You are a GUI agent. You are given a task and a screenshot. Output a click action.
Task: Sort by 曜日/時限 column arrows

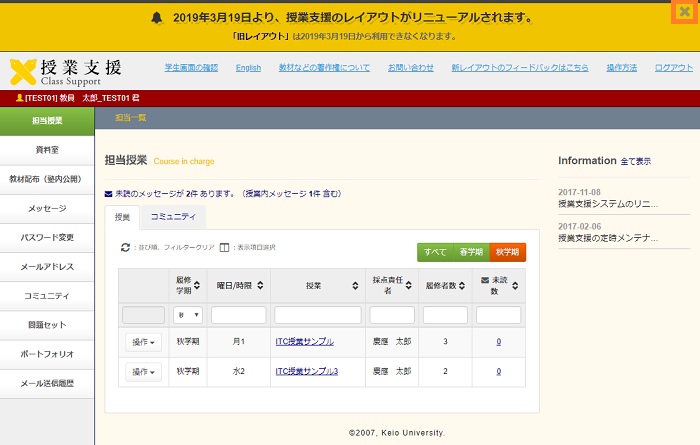pos(260,286)
